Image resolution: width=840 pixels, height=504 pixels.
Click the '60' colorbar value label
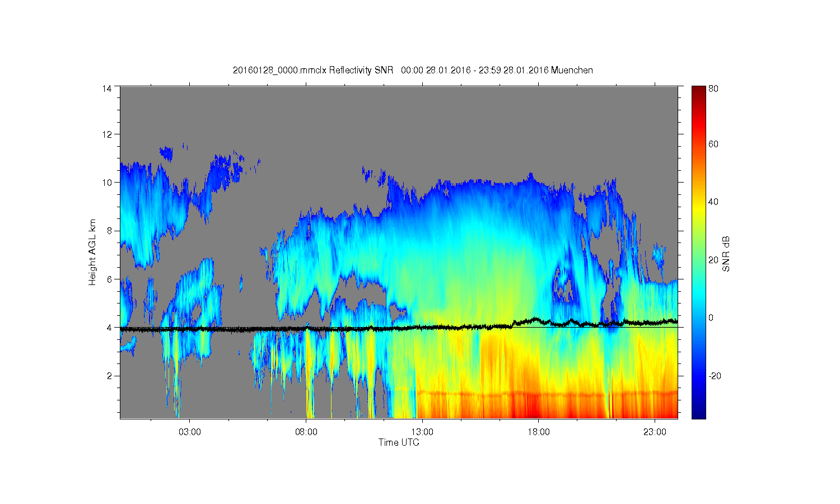click(x=713, y=144)
